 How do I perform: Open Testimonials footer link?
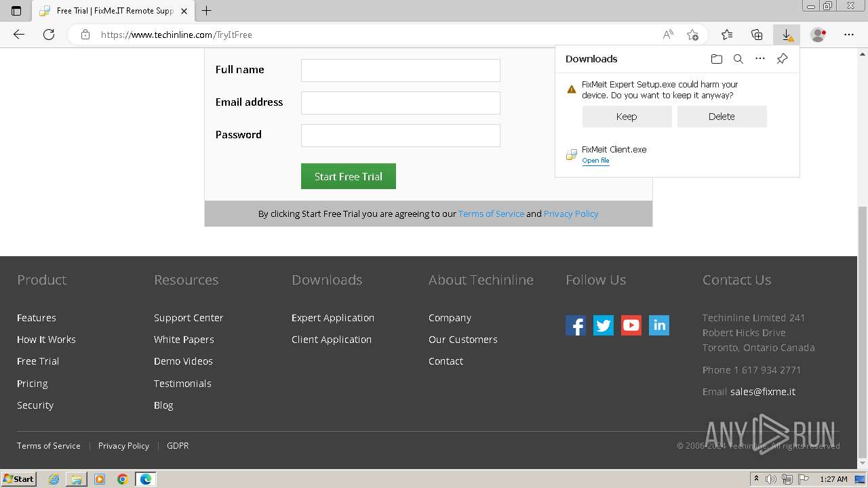point(182,384)
